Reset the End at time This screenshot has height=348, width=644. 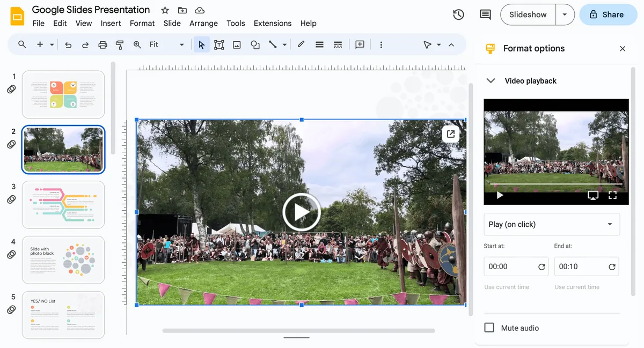pyautogui.click(x=612, y=266)
